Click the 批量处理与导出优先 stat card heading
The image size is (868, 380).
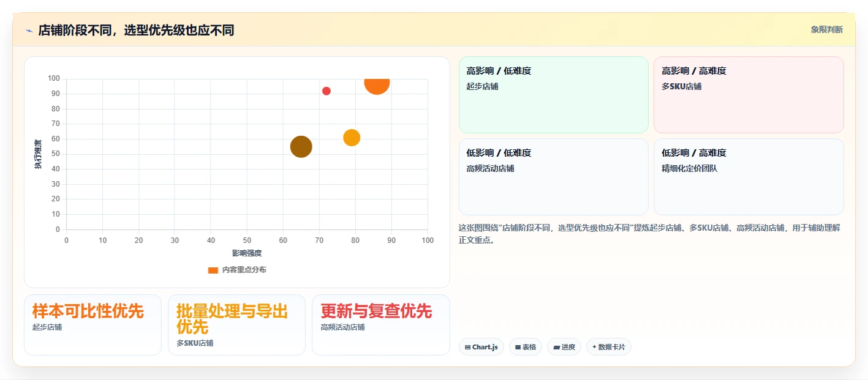pos(232,319)
